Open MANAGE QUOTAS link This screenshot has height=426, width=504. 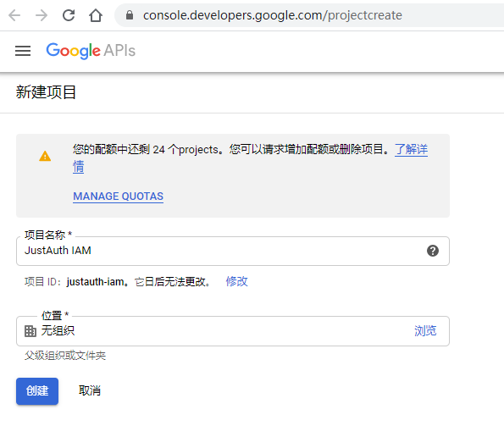(119, 196)
